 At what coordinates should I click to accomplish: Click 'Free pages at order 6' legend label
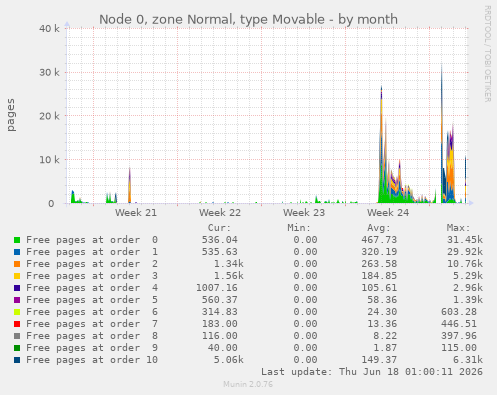[92, 312]
